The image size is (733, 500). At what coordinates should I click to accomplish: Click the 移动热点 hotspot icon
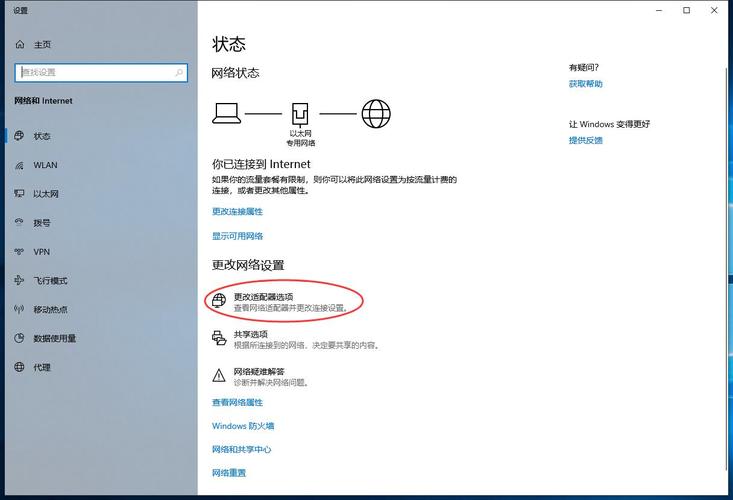click(19, 309)
